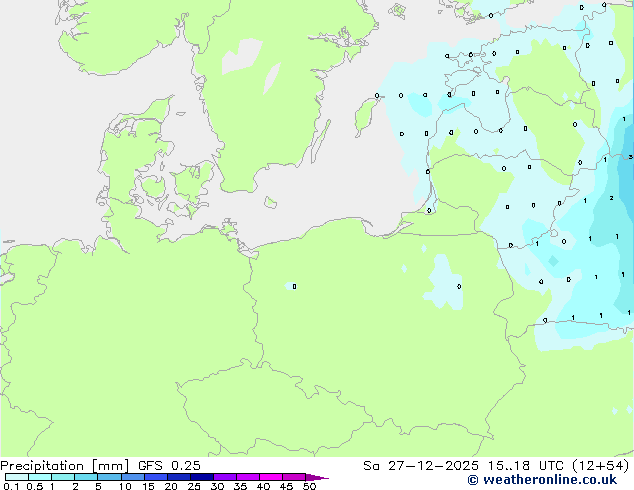Click the '30' legend scale label
The image size is (634, 490).
tap(217, 486)
